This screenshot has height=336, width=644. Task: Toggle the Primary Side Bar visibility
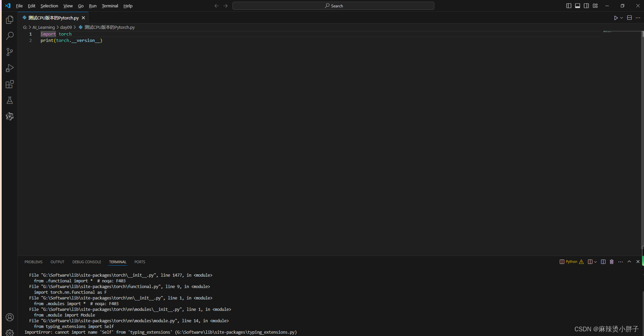569,6
